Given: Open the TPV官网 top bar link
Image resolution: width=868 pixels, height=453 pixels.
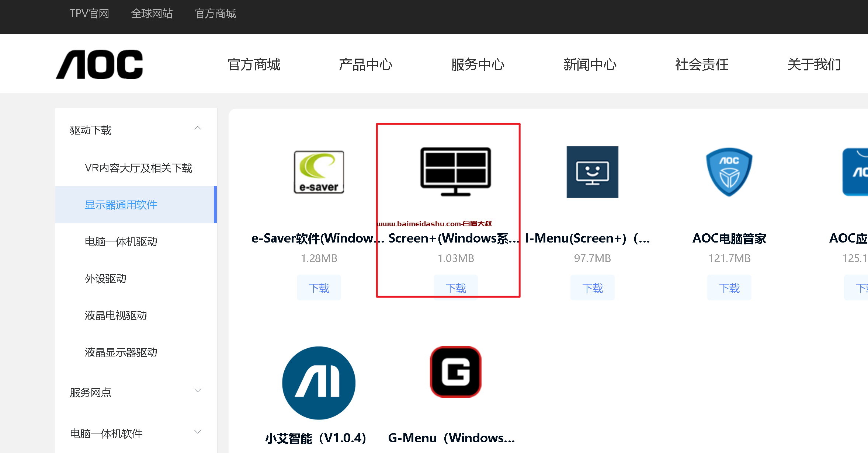Looking at the screenshot, I should pos(89,14).
